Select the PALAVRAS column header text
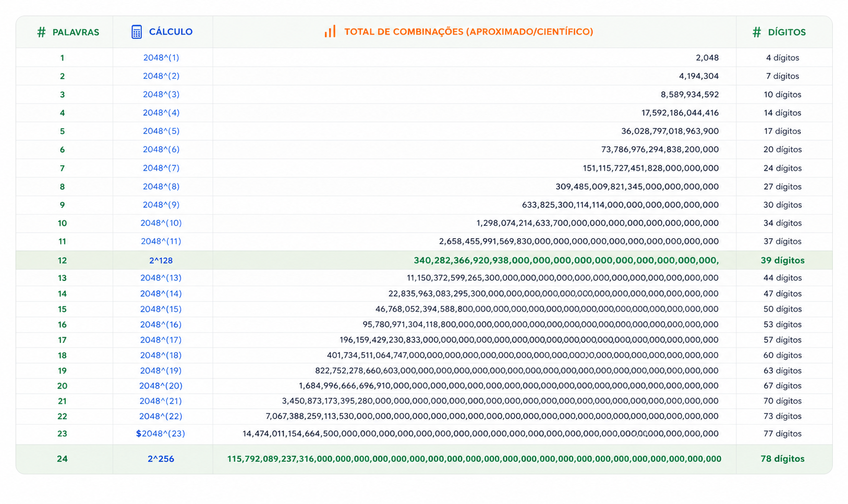Image resolution: width=848 pixels, height=504 pixels. tap(76, 32)
